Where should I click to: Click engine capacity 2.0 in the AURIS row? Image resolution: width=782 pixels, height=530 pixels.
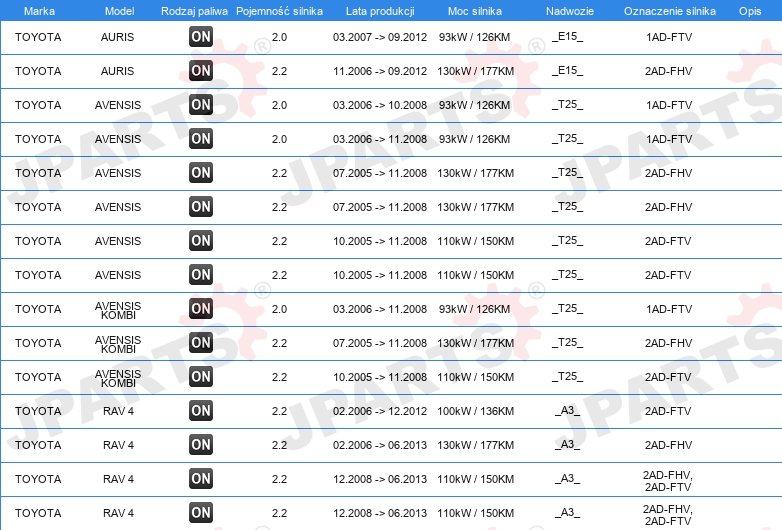(279, 37)
